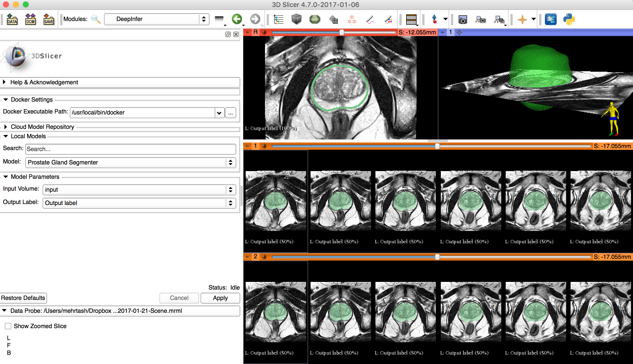Open the Modules DeepInfer dropdown
633x364 pixels.
pos(157,19)
